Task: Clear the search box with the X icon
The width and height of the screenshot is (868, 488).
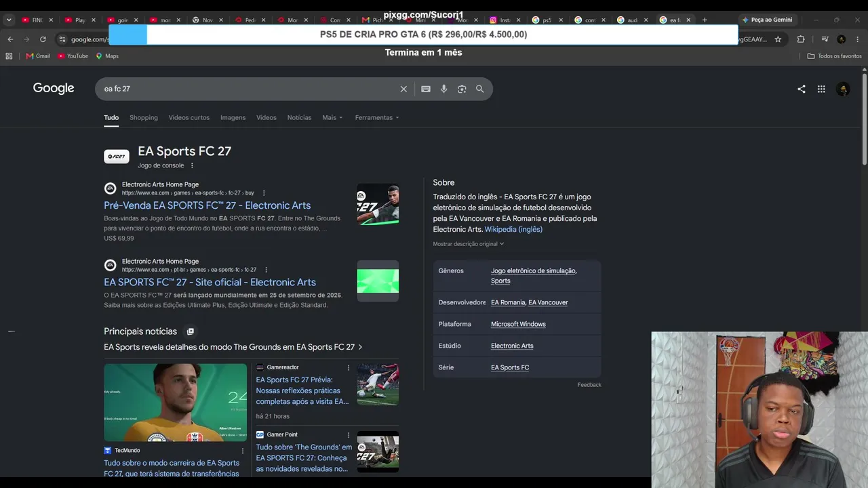Action: (403, 89)
